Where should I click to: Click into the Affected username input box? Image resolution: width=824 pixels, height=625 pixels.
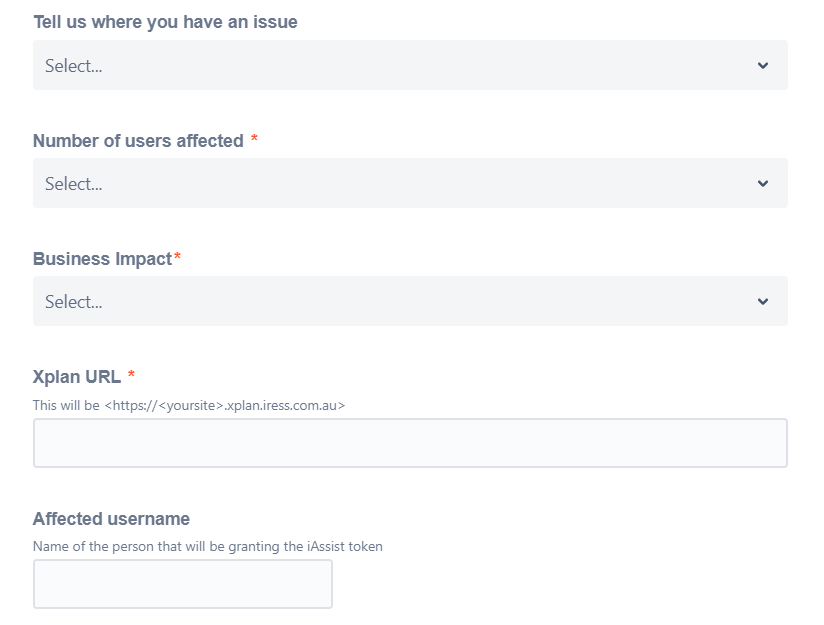coord(183,584)
